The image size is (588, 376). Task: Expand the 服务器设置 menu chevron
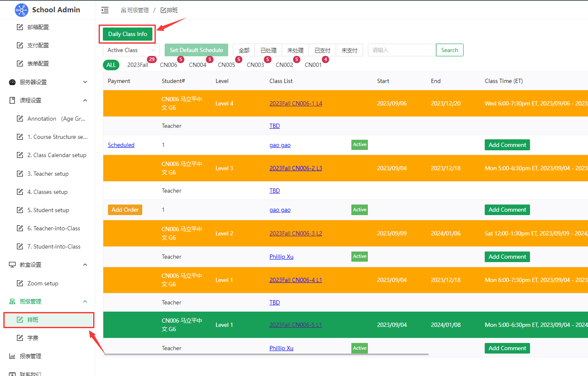point(85,82)
